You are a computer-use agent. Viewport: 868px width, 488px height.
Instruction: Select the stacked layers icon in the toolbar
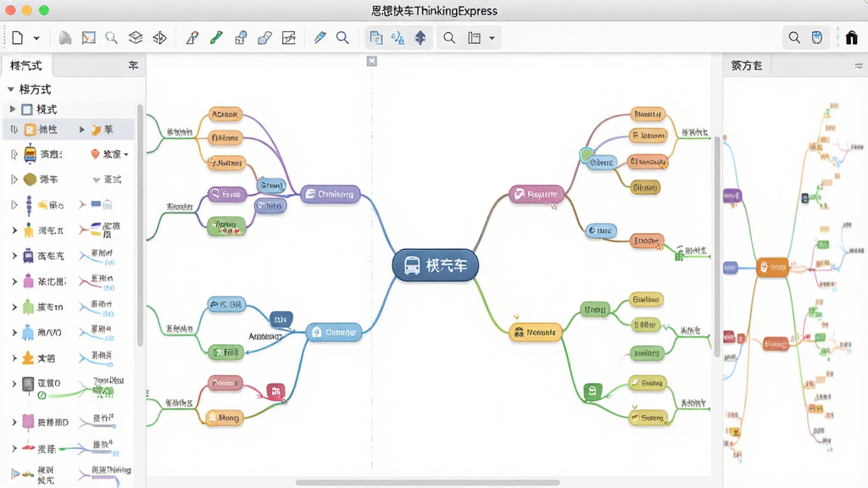[x=136, y=37]
